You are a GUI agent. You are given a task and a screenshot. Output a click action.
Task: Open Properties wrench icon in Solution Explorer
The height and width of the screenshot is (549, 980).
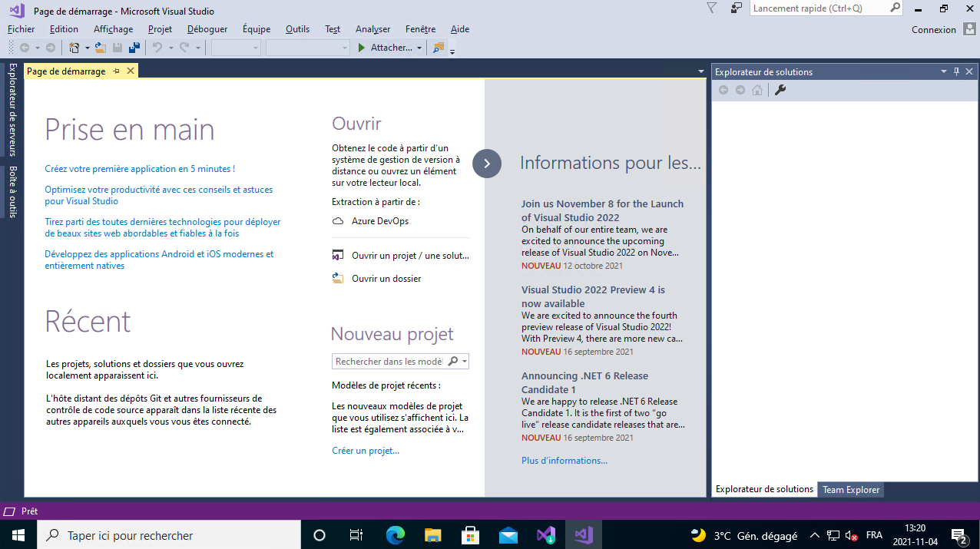(x=780, y=91)
